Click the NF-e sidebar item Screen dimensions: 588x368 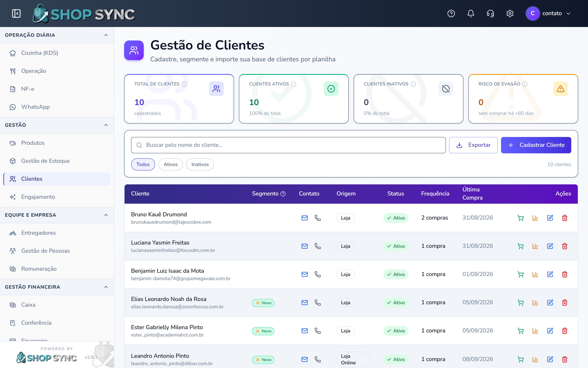click(57, 89)
